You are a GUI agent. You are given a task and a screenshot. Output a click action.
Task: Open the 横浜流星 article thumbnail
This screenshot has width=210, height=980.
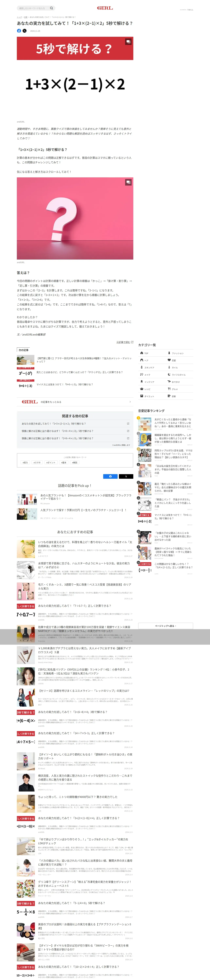pos(26,783)
